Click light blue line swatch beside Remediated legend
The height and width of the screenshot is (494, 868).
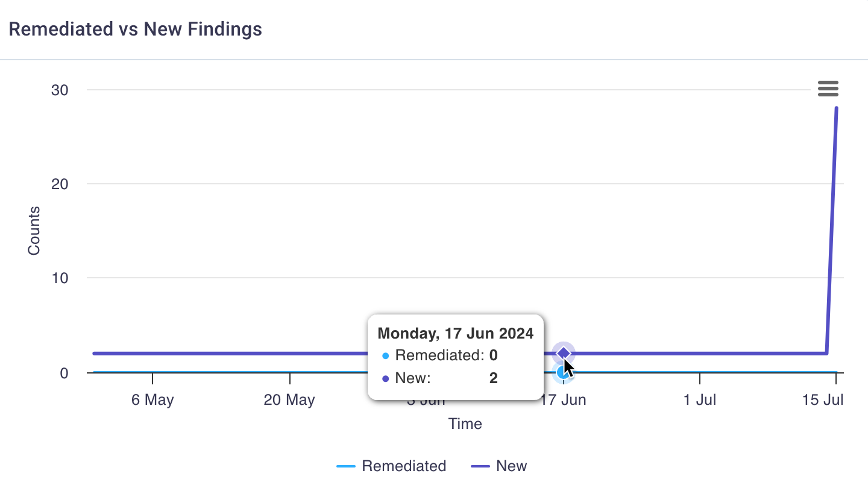346,466
